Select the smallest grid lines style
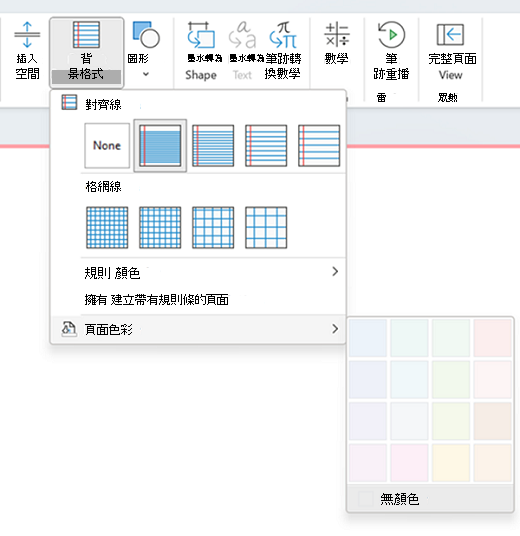 coord(107,227)
